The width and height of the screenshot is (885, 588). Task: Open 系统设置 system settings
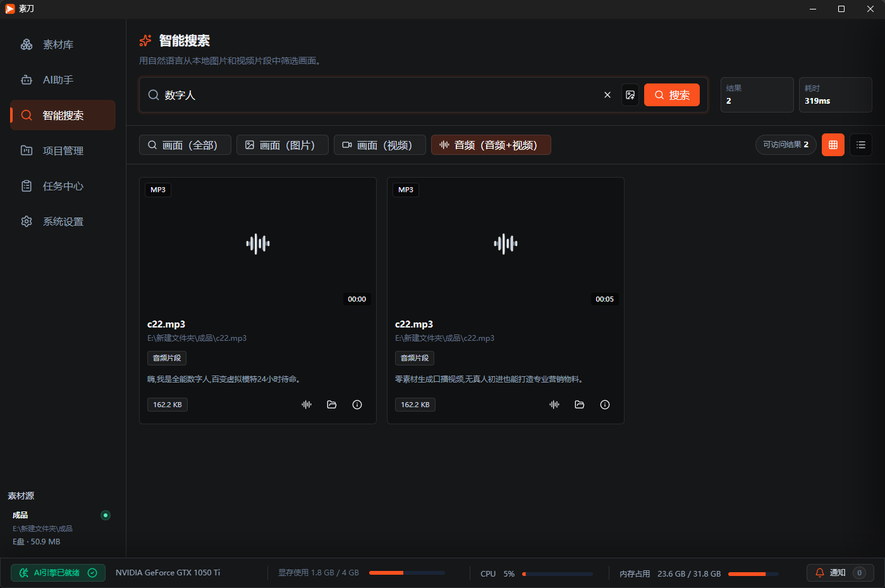[63, 221]
